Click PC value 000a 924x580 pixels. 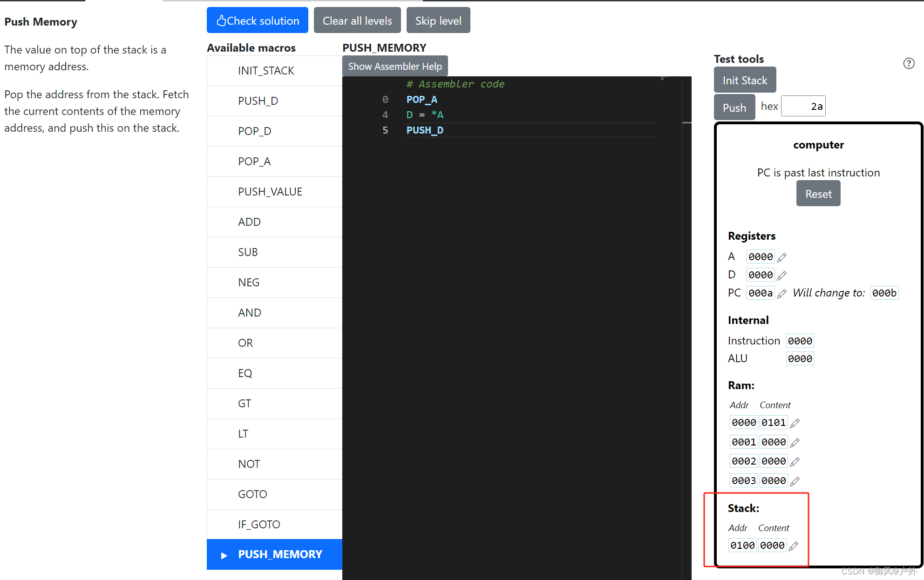tap(761, 293)
